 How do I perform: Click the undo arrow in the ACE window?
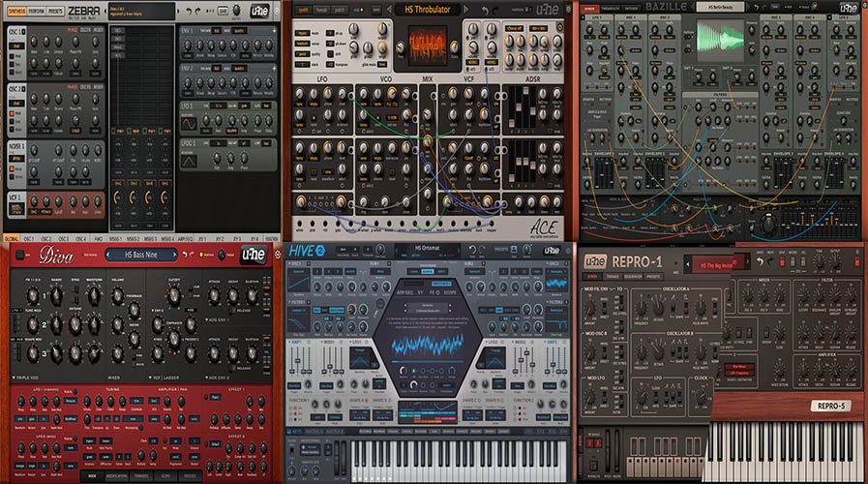[x=486, y=10]
